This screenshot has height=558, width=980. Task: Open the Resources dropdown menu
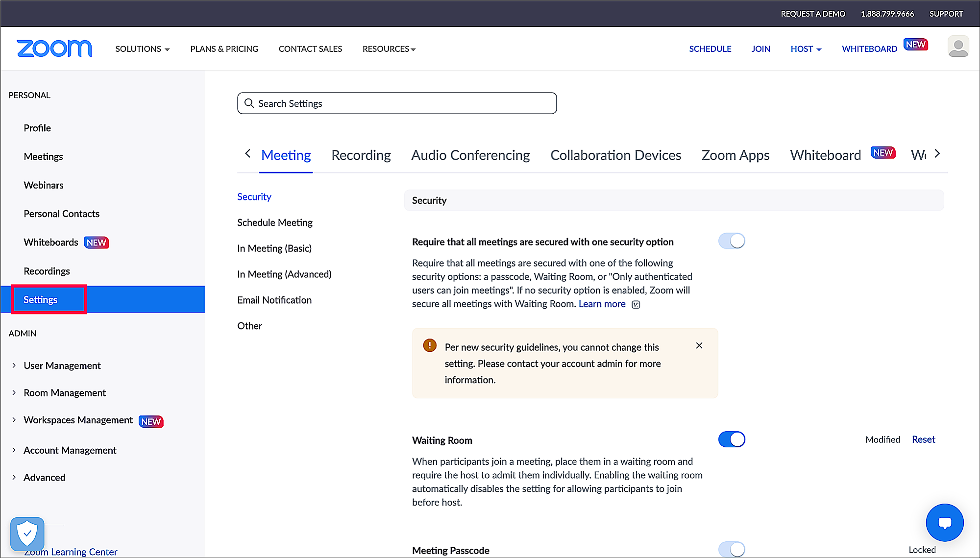point(389,49)
